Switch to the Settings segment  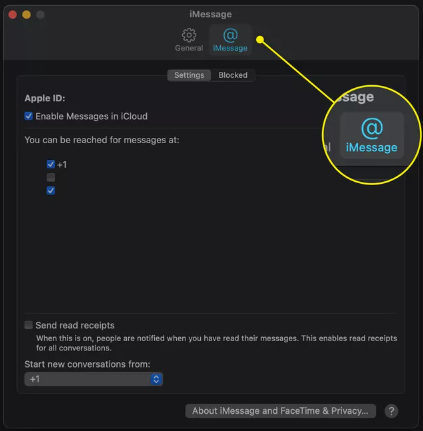pos(189,75)
